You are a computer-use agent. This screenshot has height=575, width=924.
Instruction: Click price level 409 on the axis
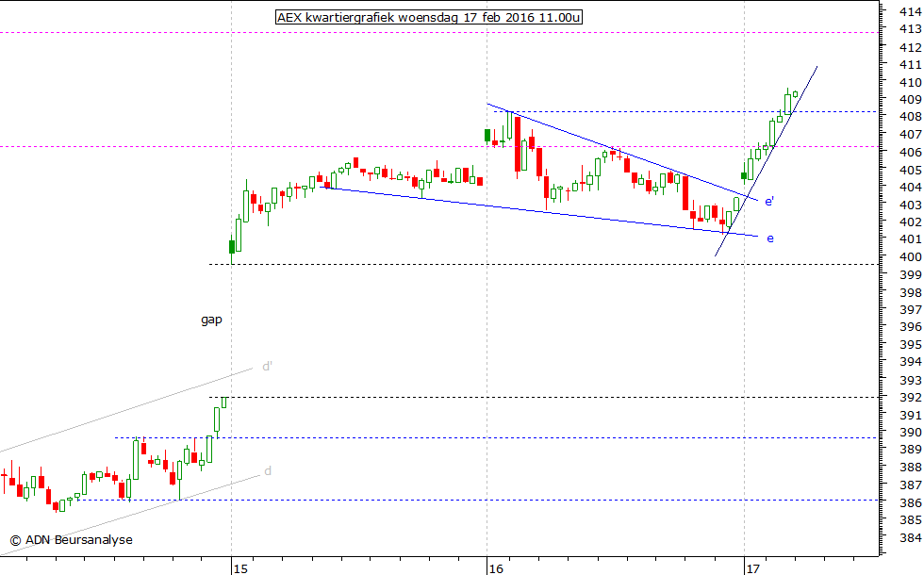[911, 100]
